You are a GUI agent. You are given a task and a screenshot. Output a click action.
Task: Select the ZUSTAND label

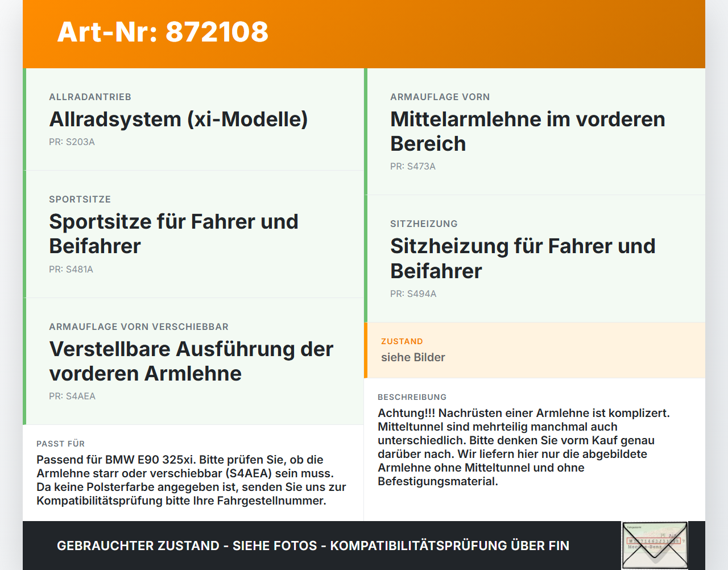tap(402, 341)
